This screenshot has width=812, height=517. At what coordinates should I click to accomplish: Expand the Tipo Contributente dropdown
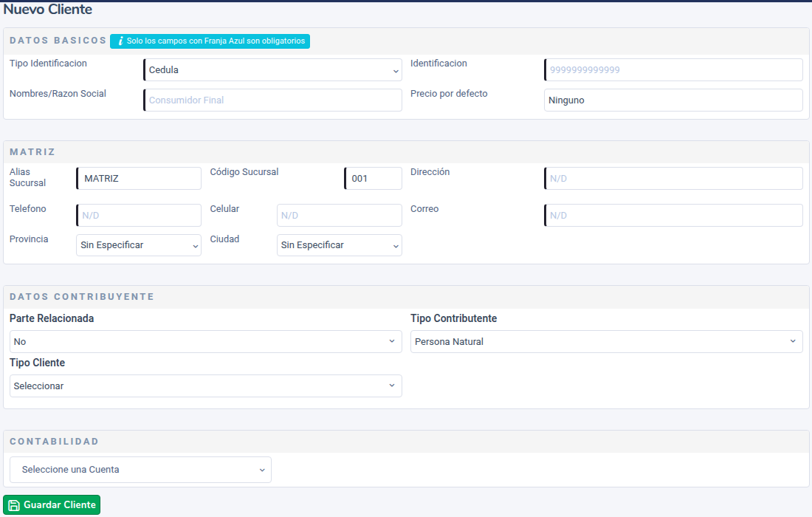(x=606, y=342)
